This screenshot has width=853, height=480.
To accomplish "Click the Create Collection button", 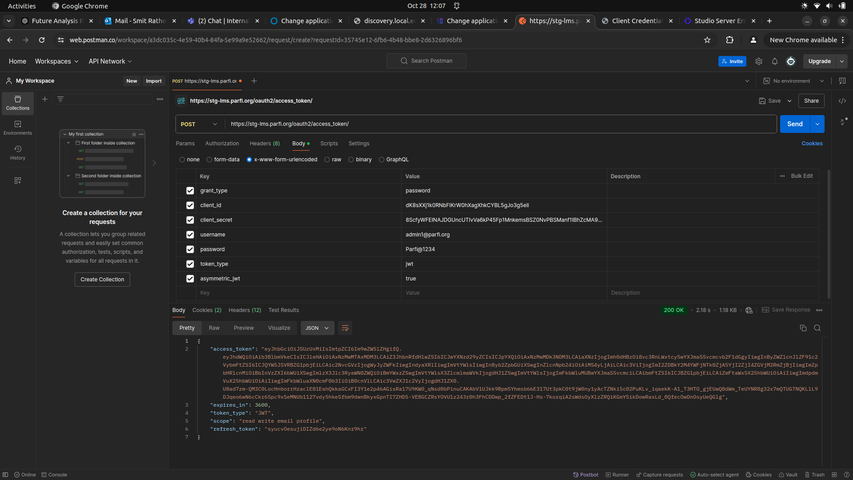I will pos(102,279).
